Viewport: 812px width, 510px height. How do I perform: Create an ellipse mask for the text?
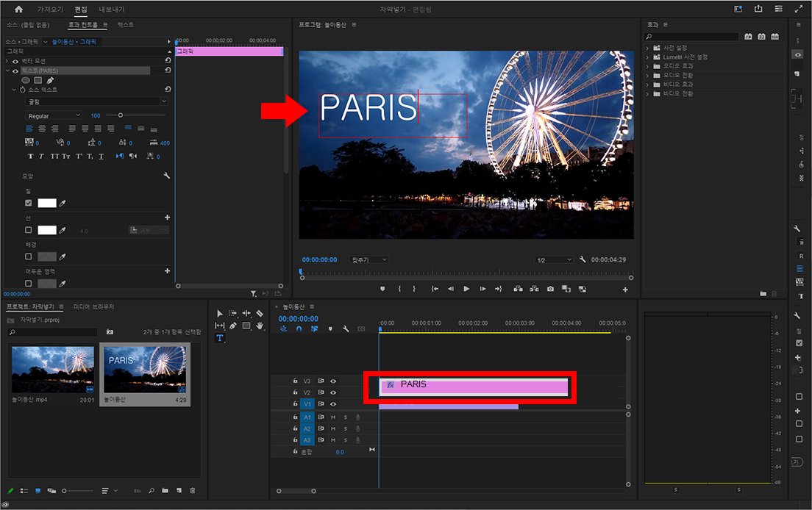pos(26,80)
